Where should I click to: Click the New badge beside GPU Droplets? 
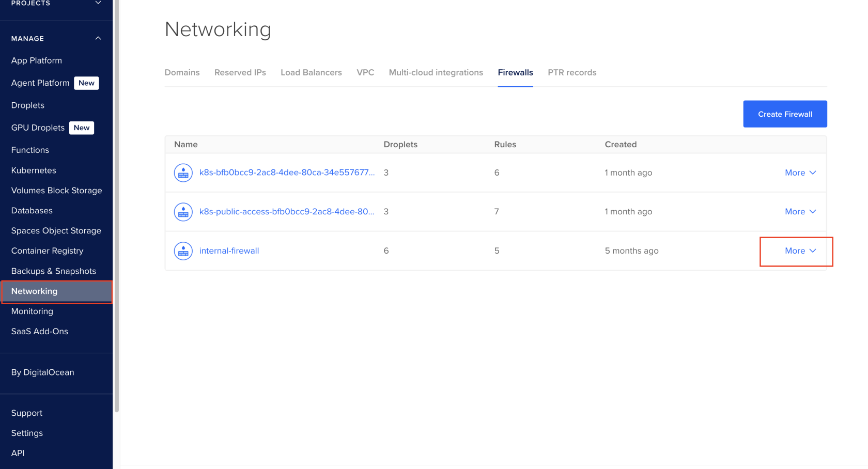click(82, 128)
